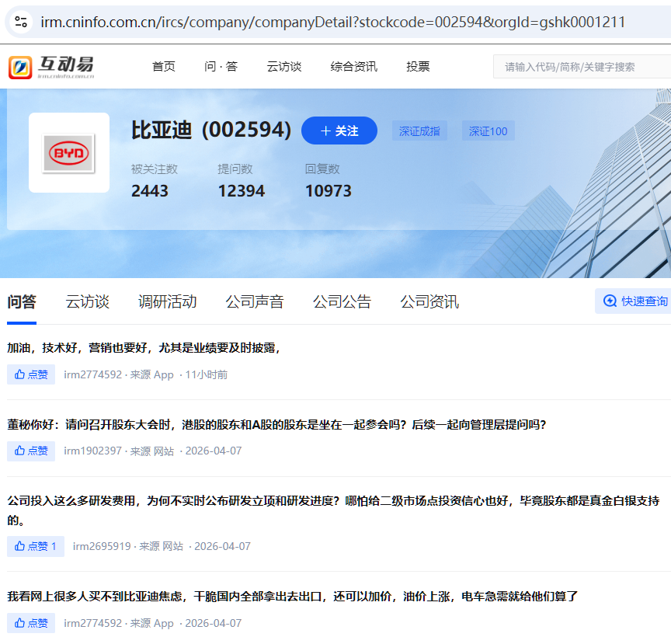Open question about 港股的股东和A股的股东

pos(277,425)
